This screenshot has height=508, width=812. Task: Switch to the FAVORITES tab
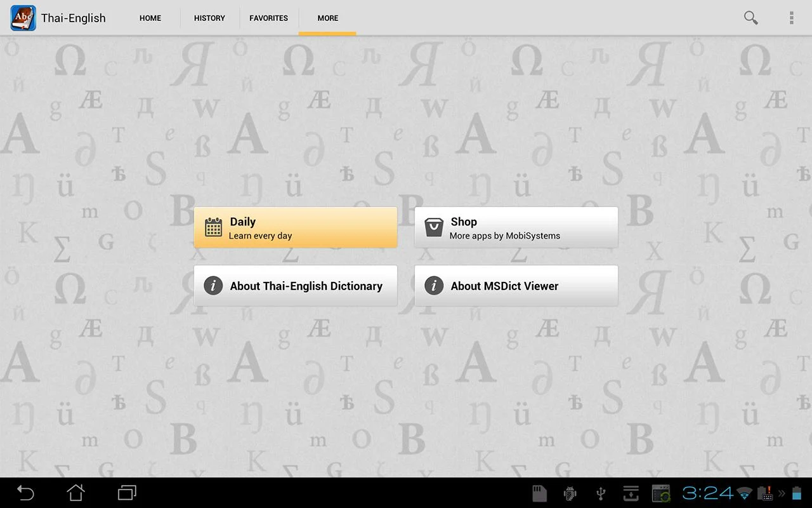(x=268, y=18)
